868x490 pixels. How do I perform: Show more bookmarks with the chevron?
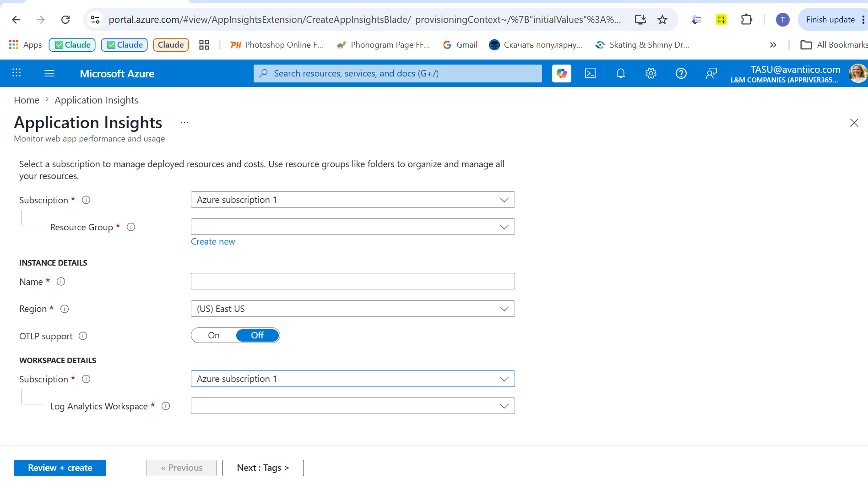click(x=773, y=44)
